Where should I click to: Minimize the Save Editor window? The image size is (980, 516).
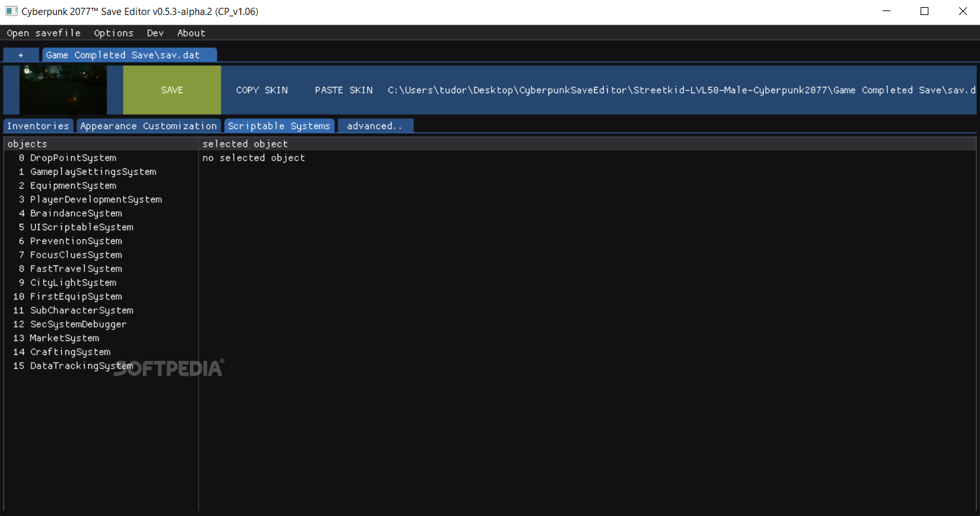click(887, 11)
